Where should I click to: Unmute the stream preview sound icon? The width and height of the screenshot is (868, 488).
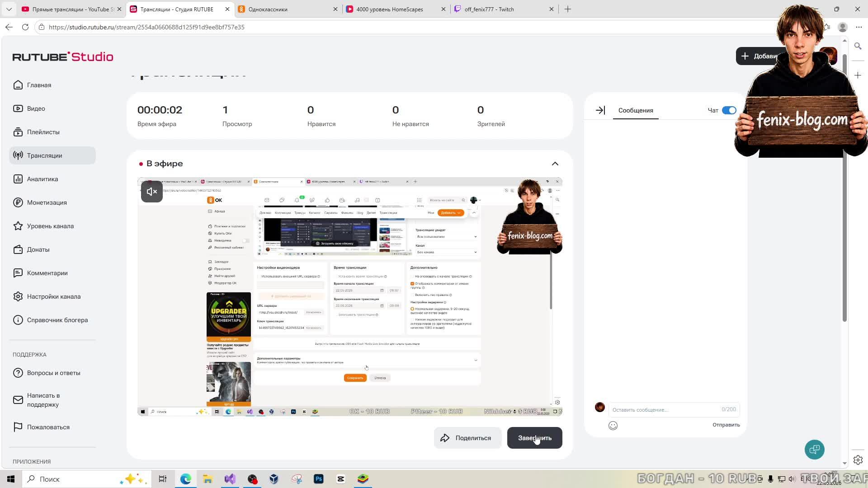pyautogui.click(x=152, y=192)
